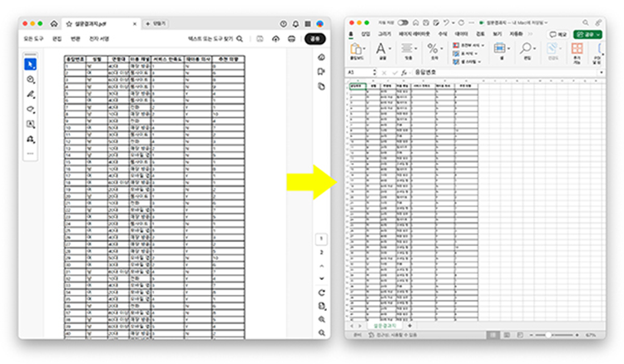624x364 pixels.
Task: Open Acrobat notifications bell
Action: coord(295,24)
